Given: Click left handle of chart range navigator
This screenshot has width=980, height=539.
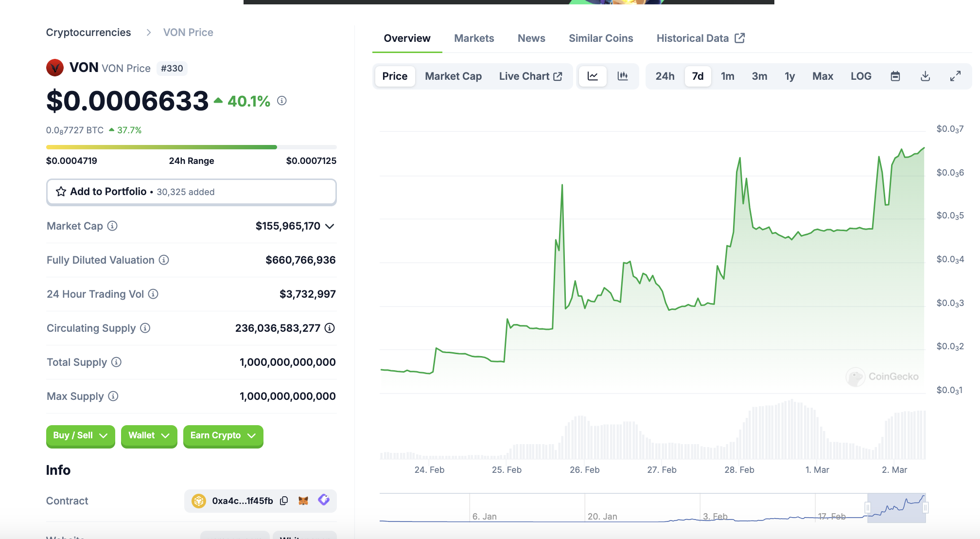Looking at the screenshot, I should (868, 508).
